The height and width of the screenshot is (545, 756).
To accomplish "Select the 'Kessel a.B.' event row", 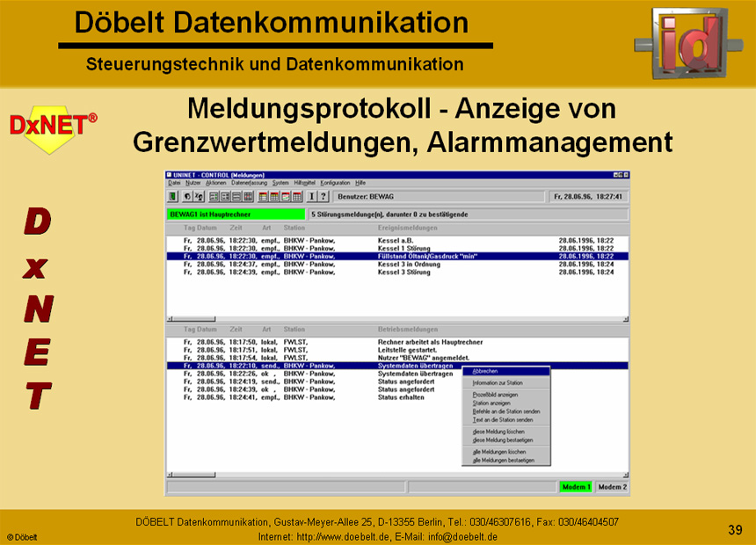I will point(397,240).
